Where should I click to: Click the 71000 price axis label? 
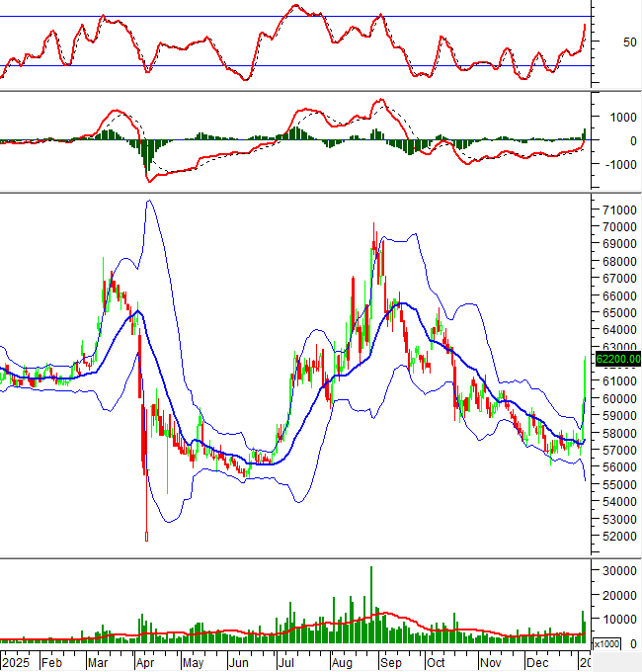click(619, 210)
